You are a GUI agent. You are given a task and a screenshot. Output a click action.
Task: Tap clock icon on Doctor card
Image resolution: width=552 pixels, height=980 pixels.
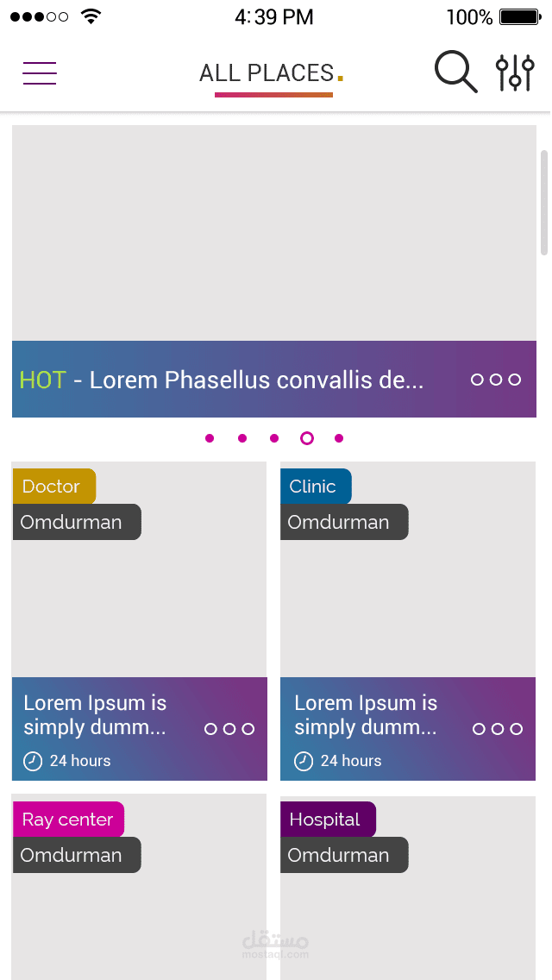[32, 761]
